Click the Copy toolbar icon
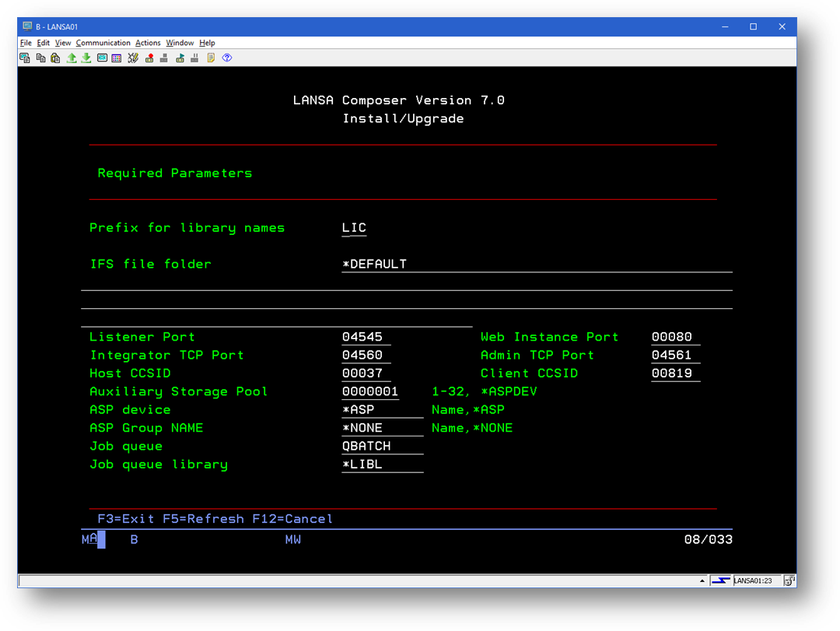840x631 pixels. point(40,58)
